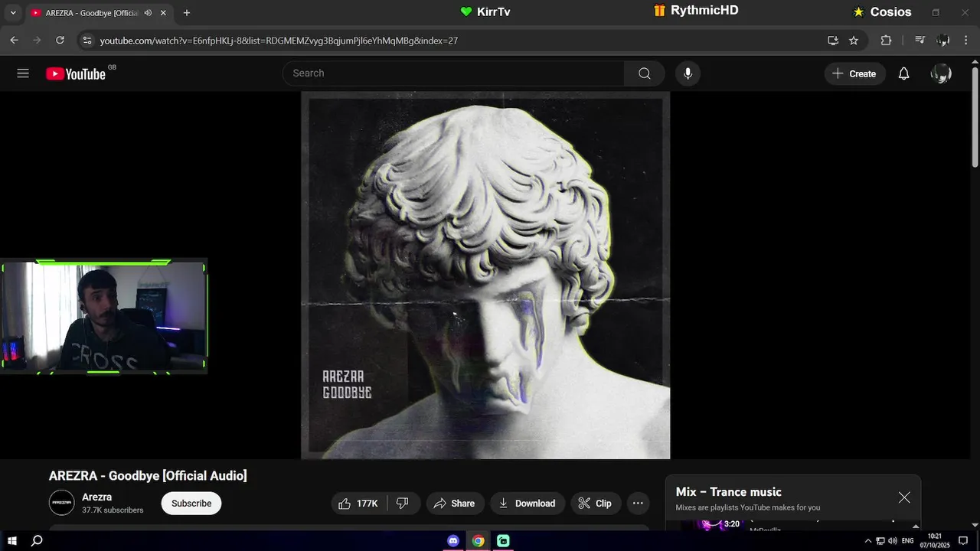The width and height of the screenshot is (980, 551).
Task: Close the Mix – Trance music panel
Action: [x=904, y=497]
